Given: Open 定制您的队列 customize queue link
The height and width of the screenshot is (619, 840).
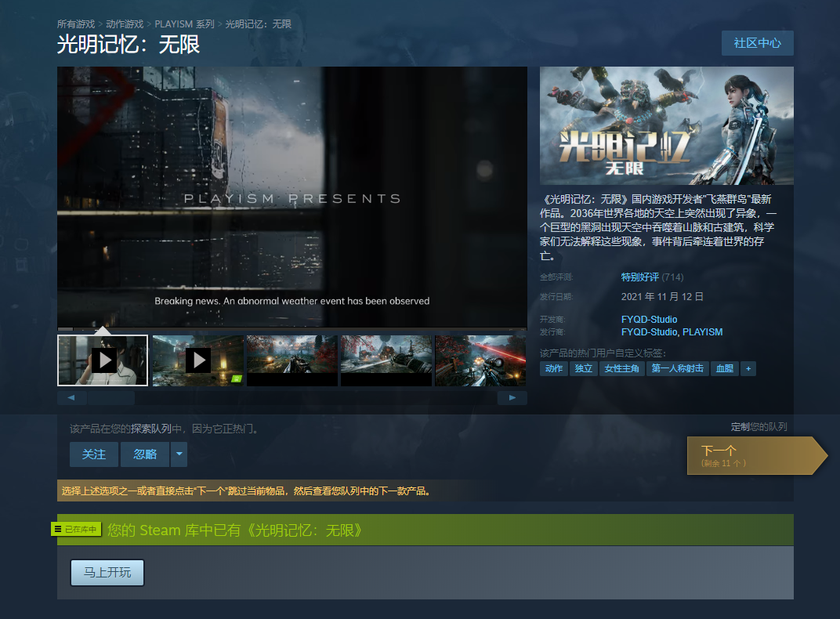Looking at the screenshot, I should (759, 427).
